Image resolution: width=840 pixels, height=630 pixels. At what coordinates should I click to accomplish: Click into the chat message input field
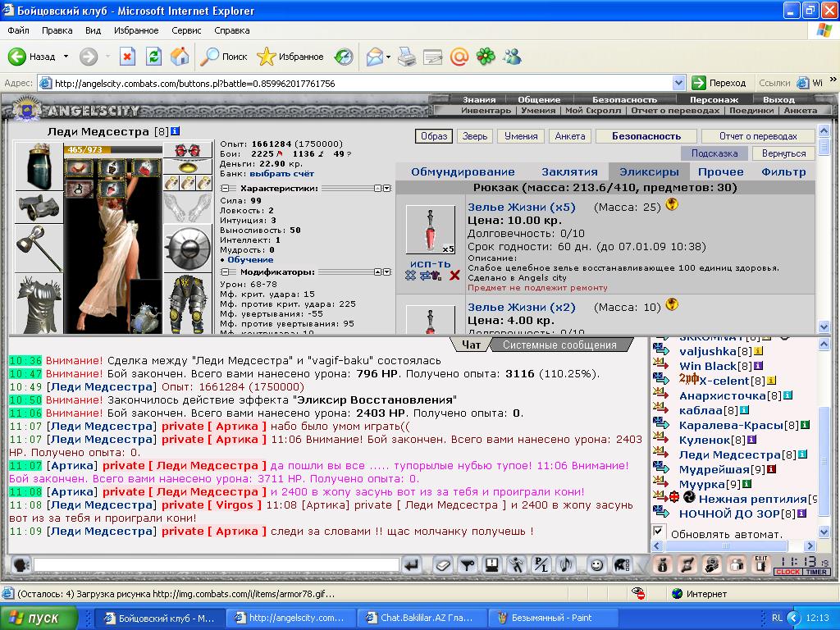[x=217, y=564]
